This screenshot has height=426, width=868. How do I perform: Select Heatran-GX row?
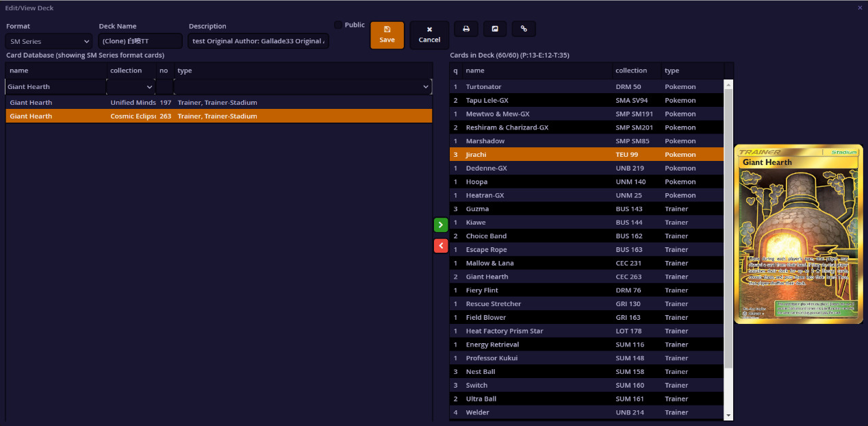587,195
